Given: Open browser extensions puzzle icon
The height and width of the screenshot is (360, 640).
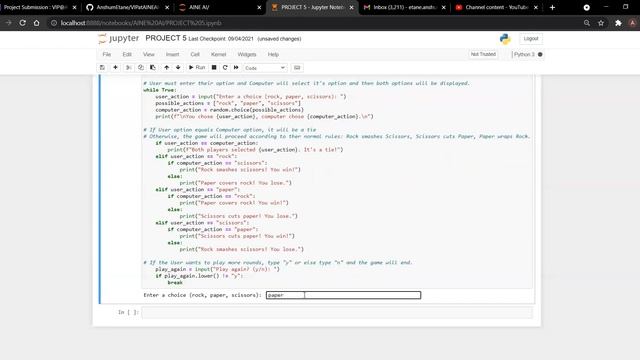Looking at the screenshot, I should 618,23.
